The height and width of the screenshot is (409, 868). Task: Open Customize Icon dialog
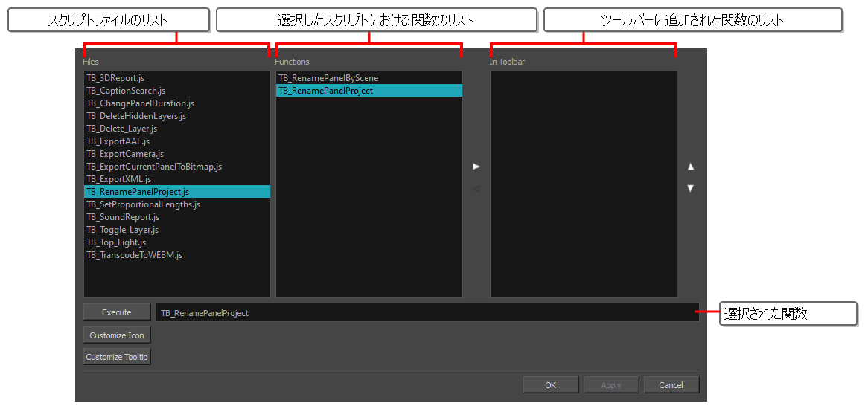pyautogui.click(x=117, y=335)
